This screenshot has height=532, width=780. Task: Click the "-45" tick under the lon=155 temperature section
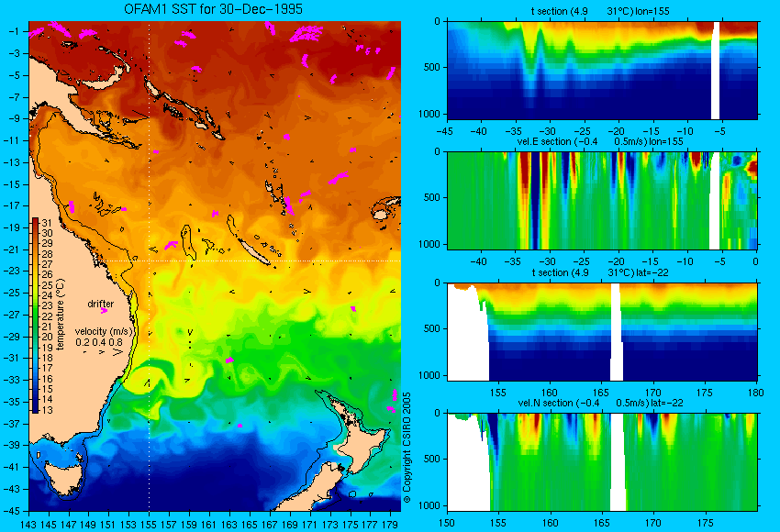pyautogui.click(x=446, y=131)
